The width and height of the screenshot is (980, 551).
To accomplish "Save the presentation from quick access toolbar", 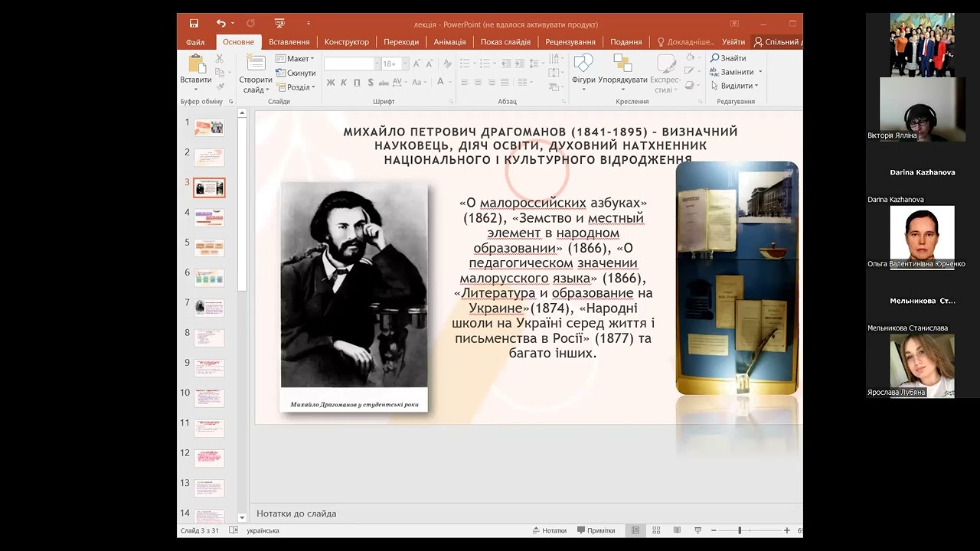I will [194, 24].
